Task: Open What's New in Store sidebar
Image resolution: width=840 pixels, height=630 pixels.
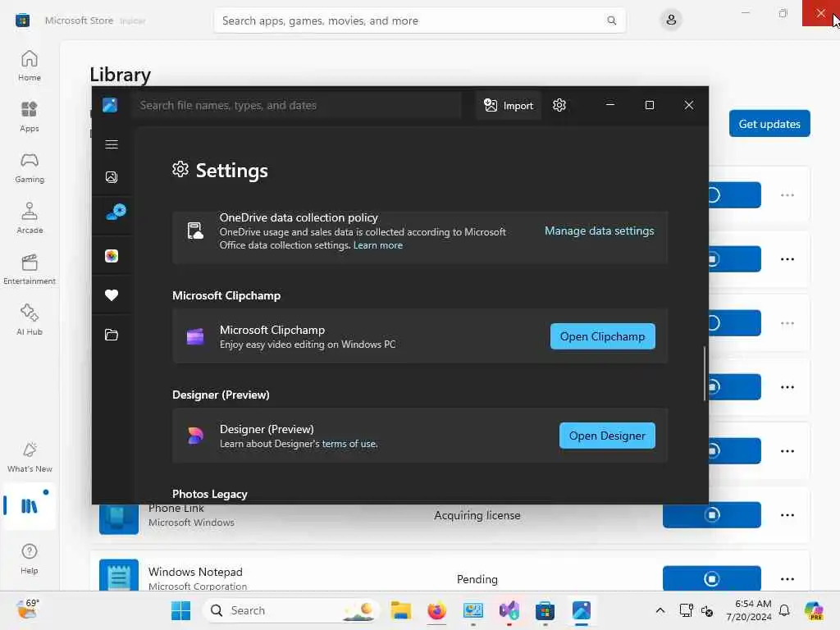Action: point(30,457)
